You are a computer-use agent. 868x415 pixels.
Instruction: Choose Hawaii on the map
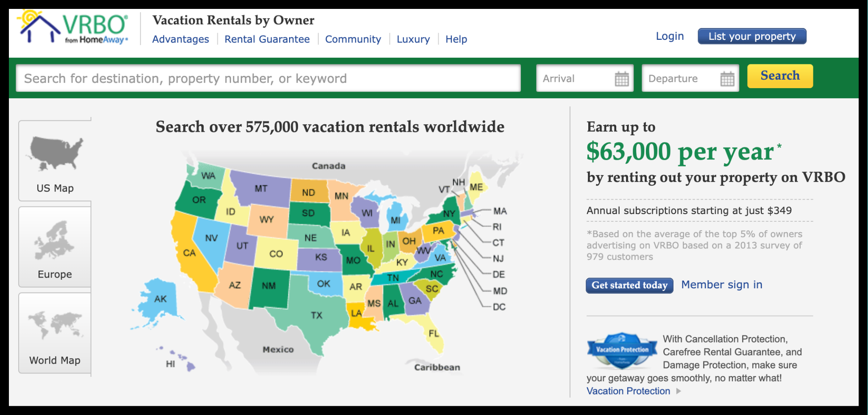tap(170, 364)
